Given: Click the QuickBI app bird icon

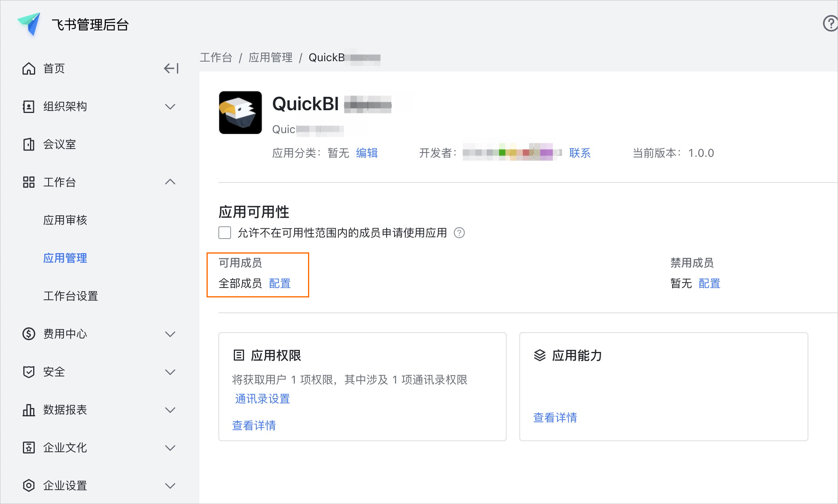Looking at the screenshot, I should coord(241,113).
